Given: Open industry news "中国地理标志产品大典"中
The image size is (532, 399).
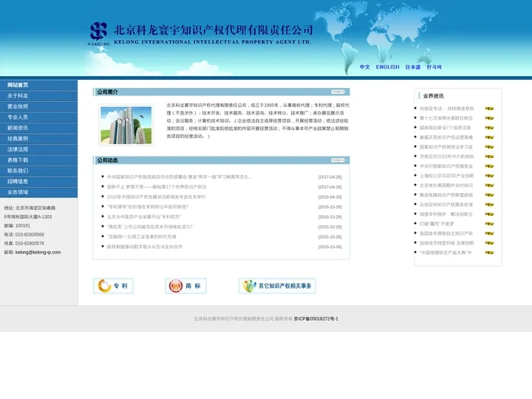Looking at the screenshot, I should (446, 253).
